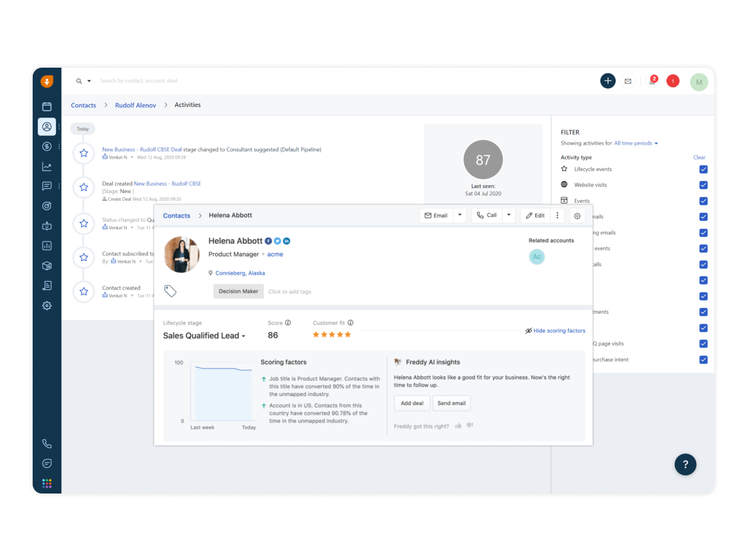Image resolution: width=747 pixels, height=560 pixels.
Task: Open the Calendar icon at the sidebar top
Action: tap(47, 106)
